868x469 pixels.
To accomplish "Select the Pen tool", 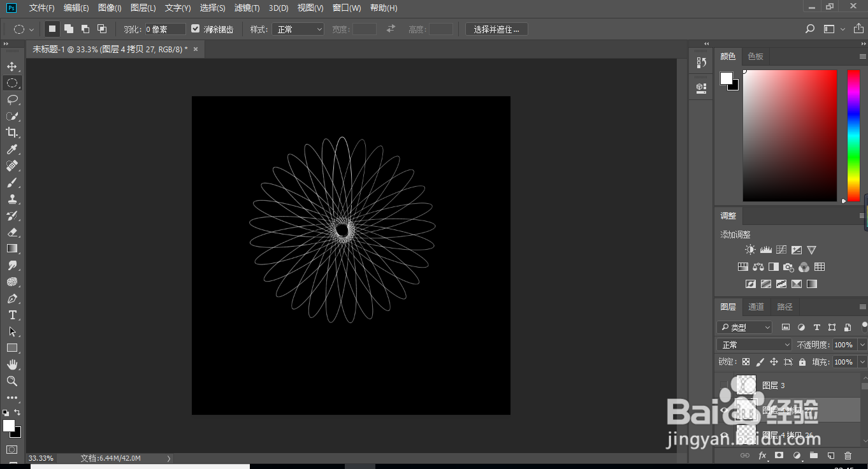I will 12,298.
